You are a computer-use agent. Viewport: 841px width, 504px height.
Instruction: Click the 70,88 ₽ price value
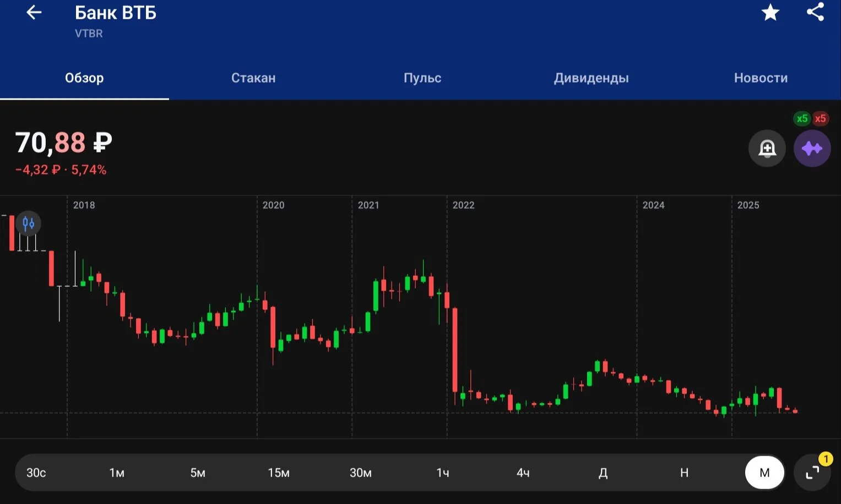[x=64, y=143]
